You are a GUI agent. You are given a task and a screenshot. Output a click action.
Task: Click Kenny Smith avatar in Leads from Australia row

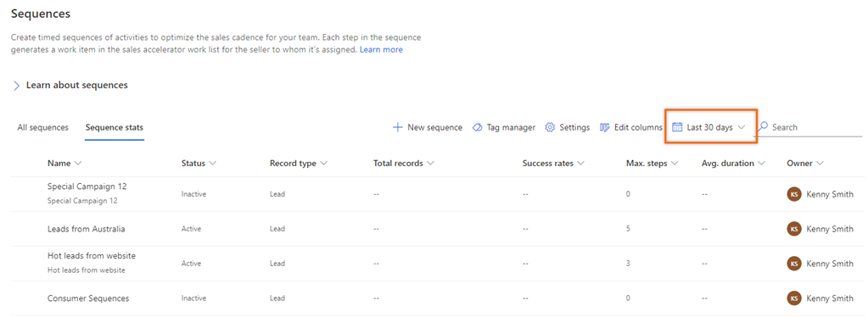point(794,229)
